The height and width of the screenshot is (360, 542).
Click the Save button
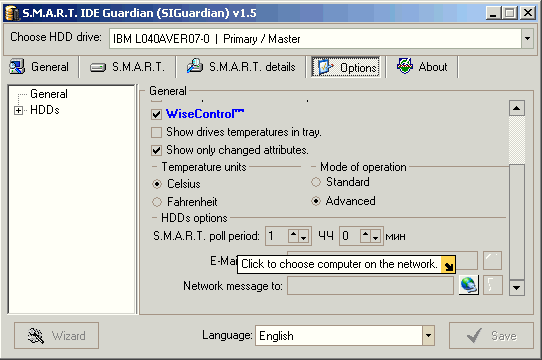pyautogui.click(x=491, y=335)
